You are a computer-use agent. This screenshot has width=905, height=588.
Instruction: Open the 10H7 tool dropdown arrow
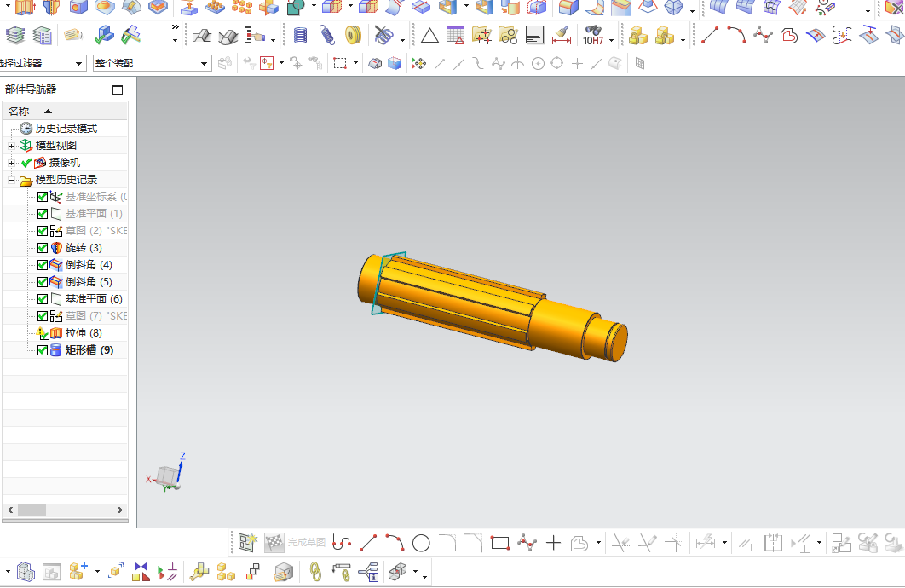coord(611,40)
